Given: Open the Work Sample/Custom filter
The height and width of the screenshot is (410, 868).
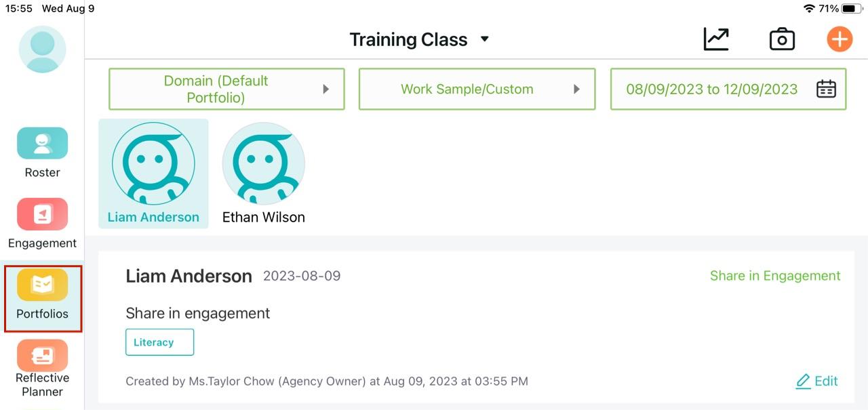Looking at the screenshot, I should 477,89.
